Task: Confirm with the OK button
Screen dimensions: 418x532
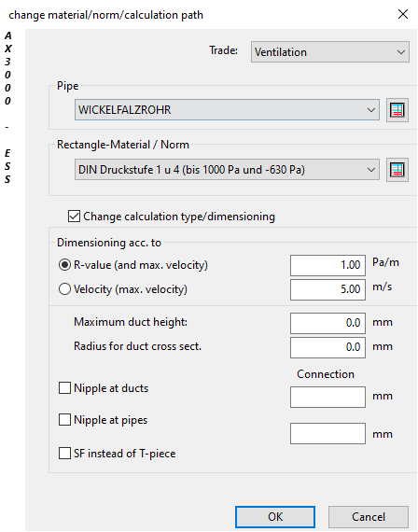Action: (x=275, y=517)
